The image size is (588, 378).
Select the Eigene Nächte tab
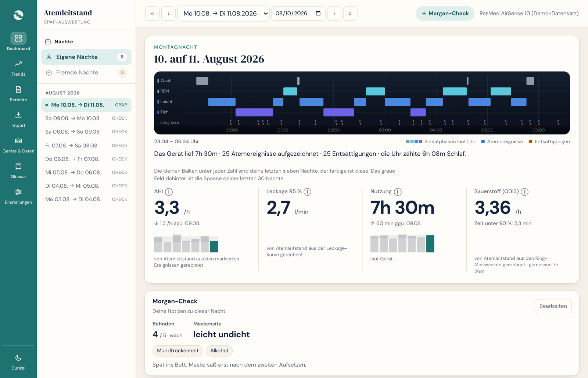pos(86,57)
